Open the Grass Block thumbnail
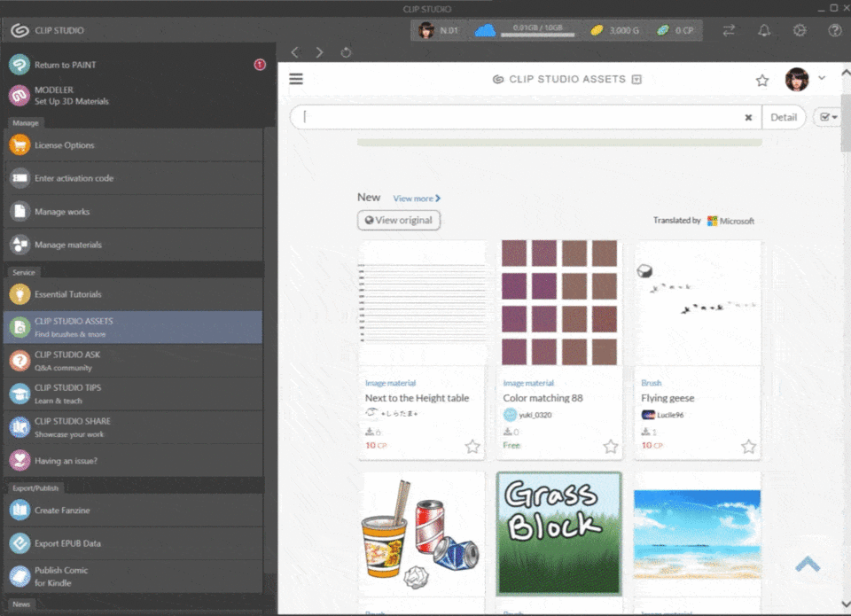 coord(559,534)
